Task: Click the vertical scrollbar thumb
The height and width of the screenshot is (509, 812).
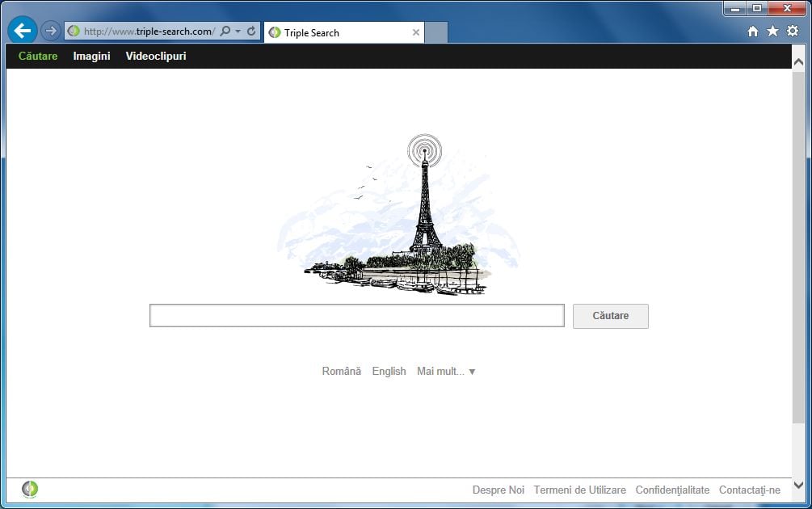Action: [x=798, y=247]
